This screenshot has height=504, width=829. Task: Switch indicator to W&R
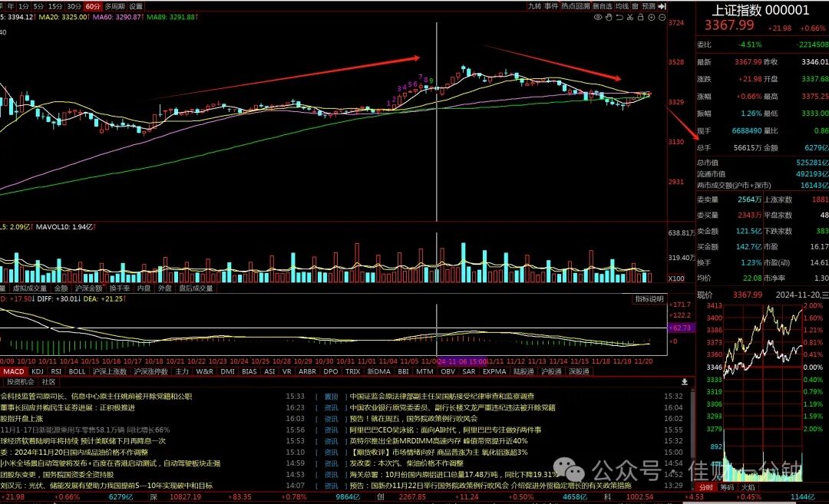coord(205,371)
